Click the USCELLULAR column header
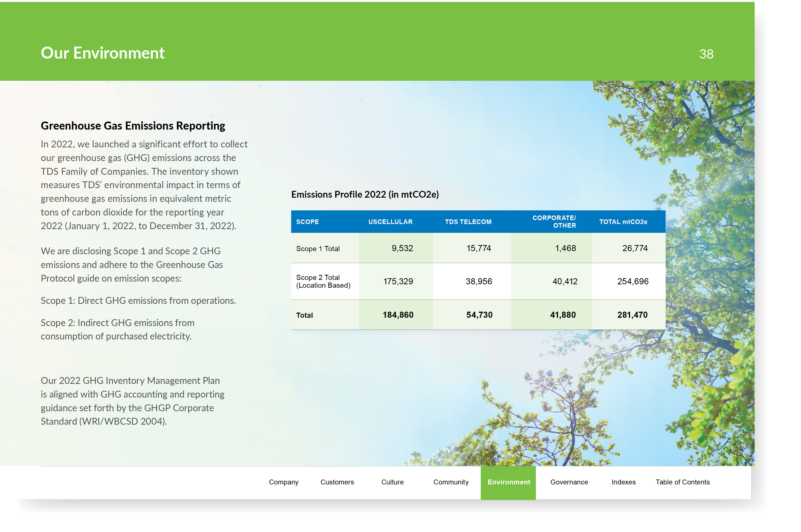The width and height of the screenshot is (801, 532). (x=390, y=222)
